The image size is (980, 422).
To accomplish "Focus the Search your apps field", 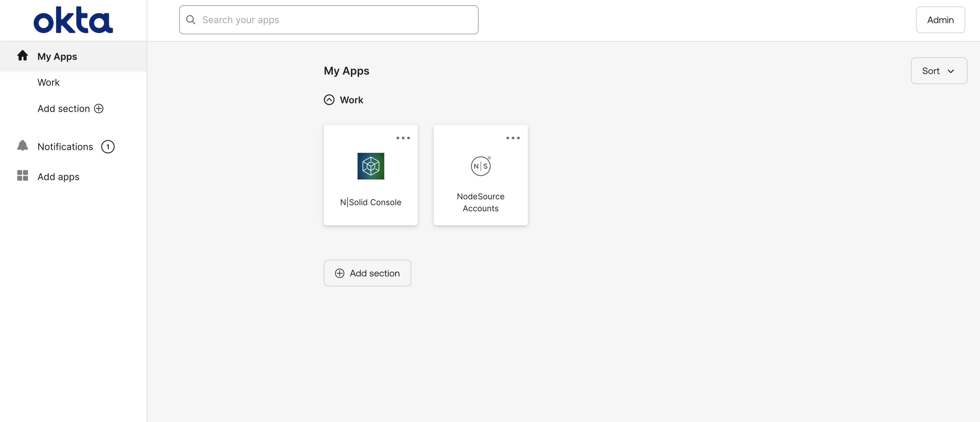I will point(329,20).
